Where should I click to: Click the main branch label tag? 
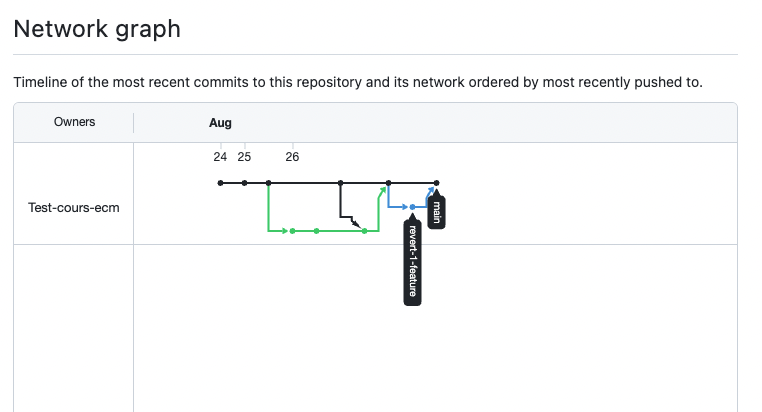[437, 211]
